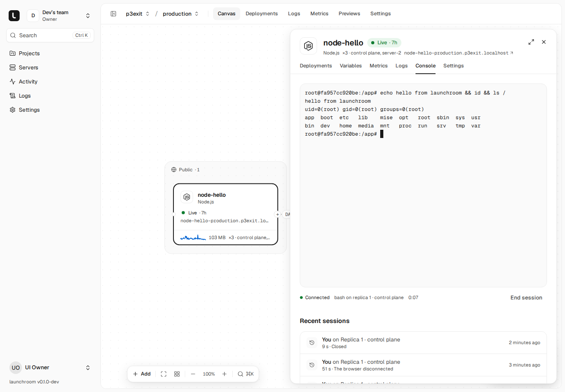Click the grid layout icon in canvas toolbar

[x=177, y=374]
